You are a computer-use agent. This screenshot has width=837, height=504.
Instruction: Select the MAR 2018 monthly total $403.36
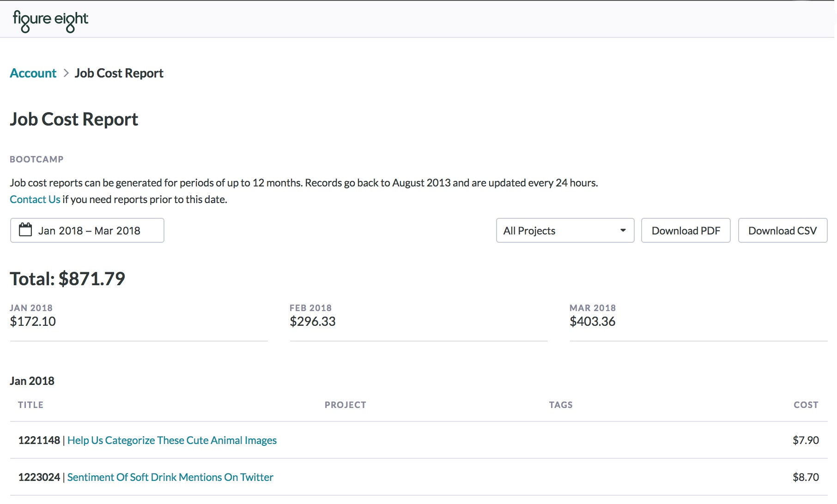593,321
